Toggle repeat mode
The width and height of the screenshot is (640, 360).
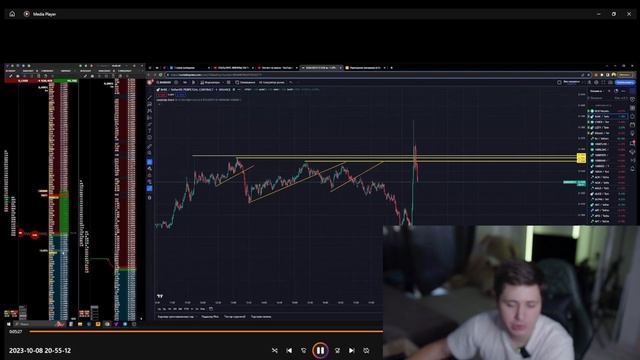tap(366, 351)
